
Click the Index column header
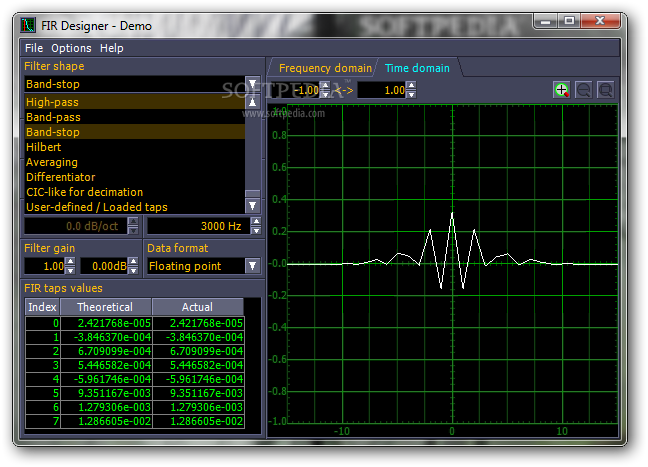click(43, 307)
